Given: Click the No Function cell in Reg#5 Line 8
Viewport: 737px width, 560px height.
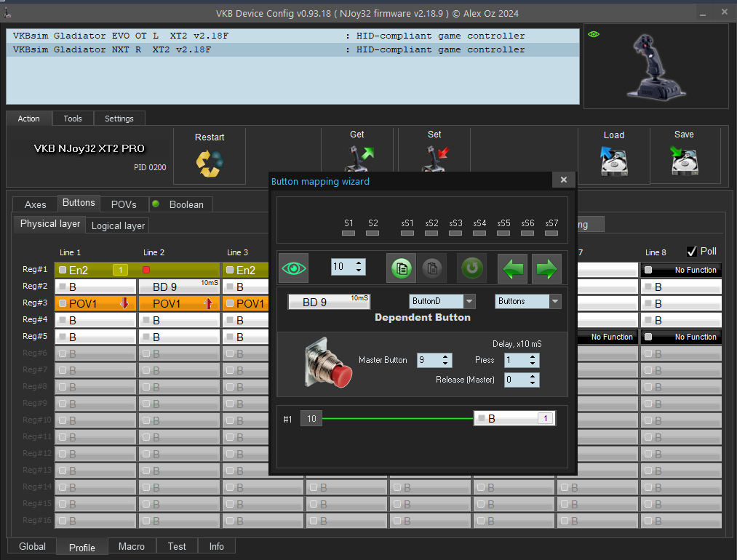Looking at the screenshot, I should 681,337.
